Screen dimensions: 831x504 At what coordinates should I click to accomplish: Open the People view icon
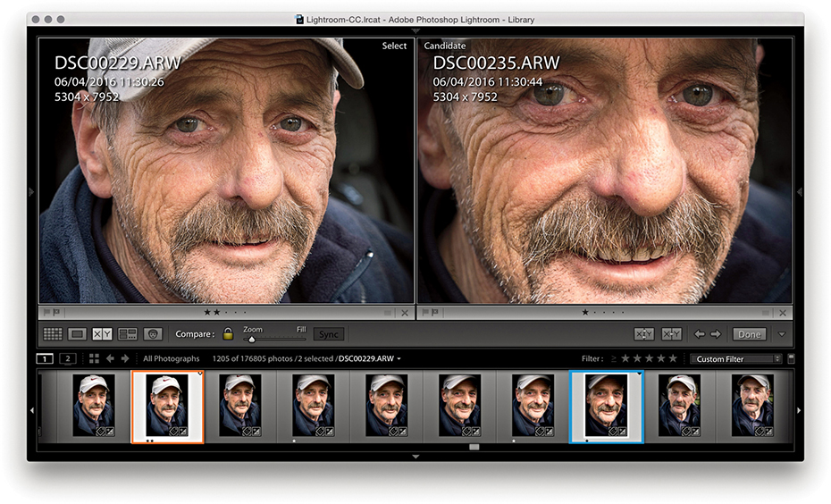click(153, 334)
